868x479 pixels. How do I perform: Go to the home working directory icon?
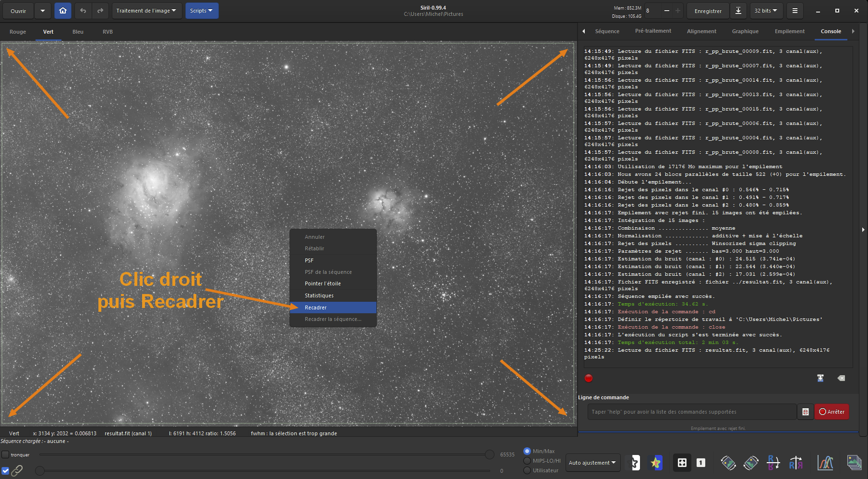point(63,11)
